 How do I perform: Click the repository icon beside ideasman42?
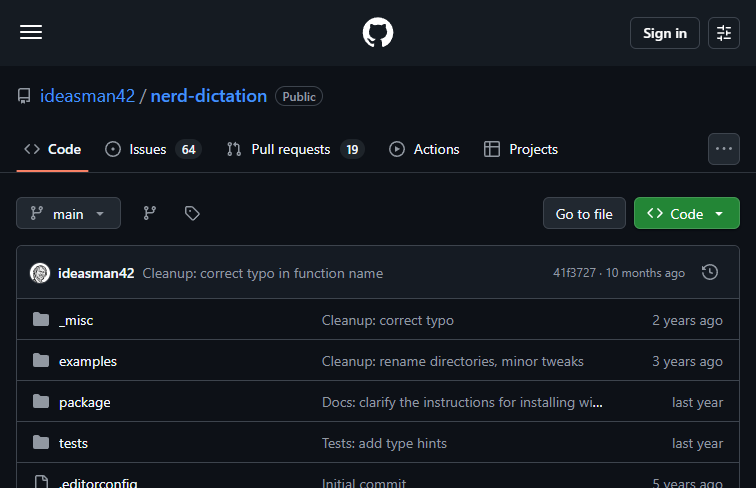click(24, 96)
